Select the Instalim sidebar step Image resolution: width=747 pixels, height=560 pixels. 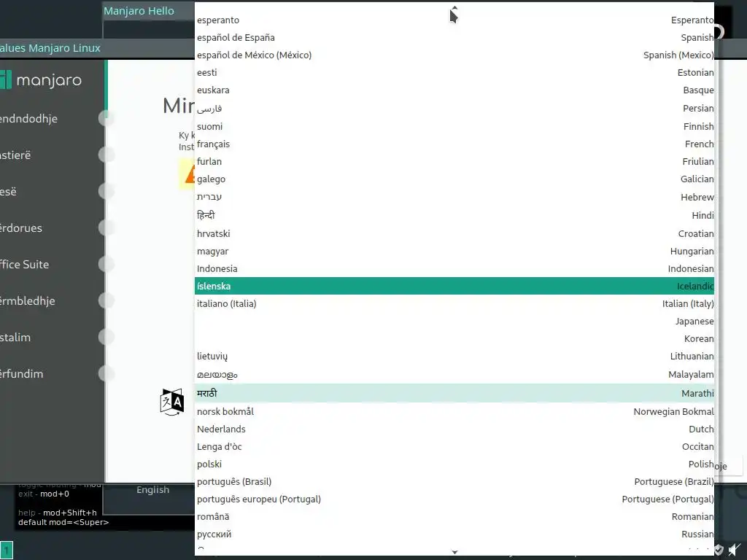point(15,338)
